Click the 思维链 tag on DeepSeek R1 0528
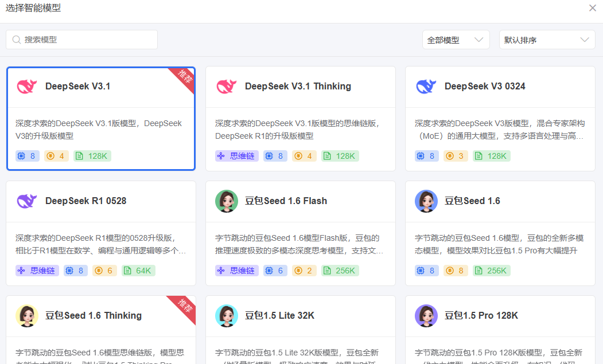 (x=37, y=271)
